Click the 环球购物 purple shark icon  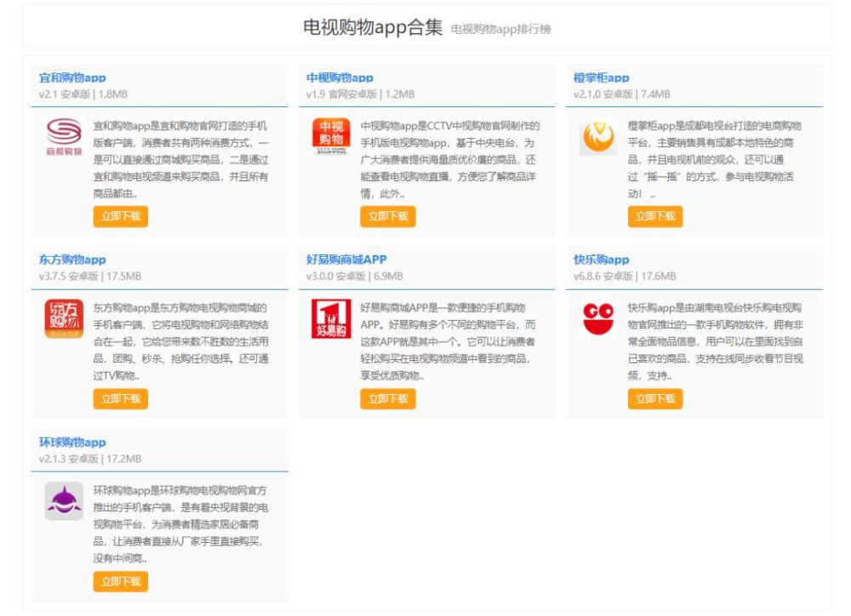64,501
